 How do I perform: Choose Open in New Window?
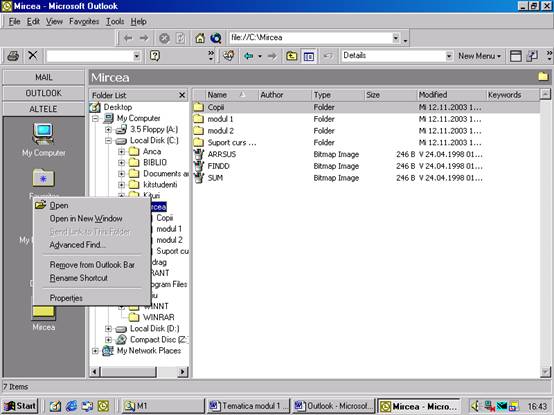[x=92, y=219]
